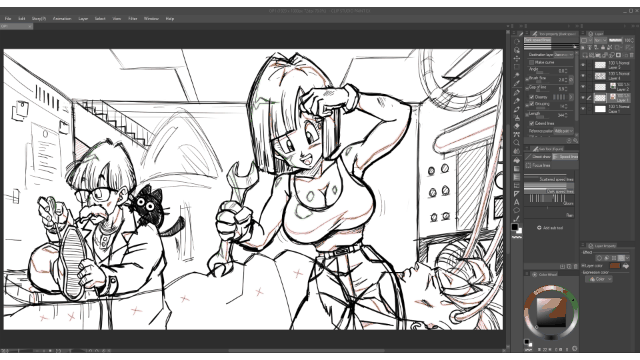
Task: Click the brown Layer color swatch
Action: pos(615,266)
